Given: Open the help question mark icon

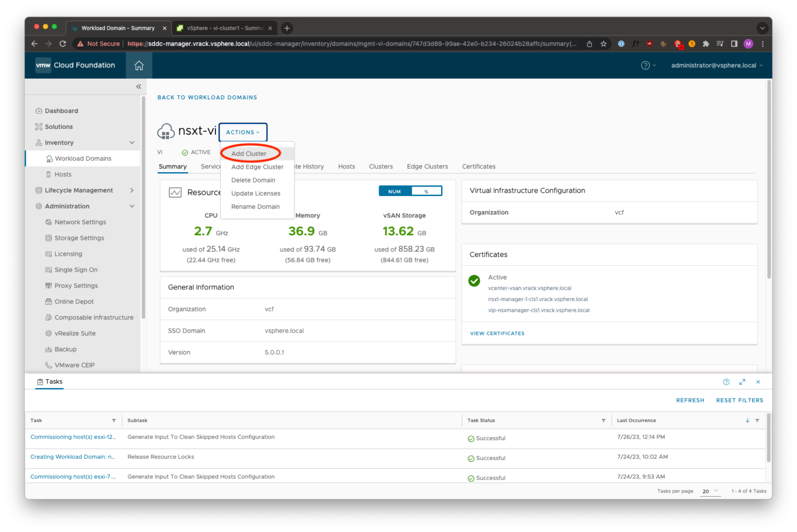Looking at the screenshot, I should (x=645, y=65).
